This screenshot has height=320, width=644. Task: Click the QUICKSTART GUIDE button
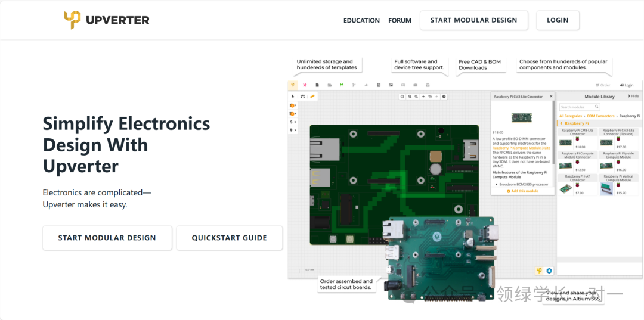click(x=229, y=238)
